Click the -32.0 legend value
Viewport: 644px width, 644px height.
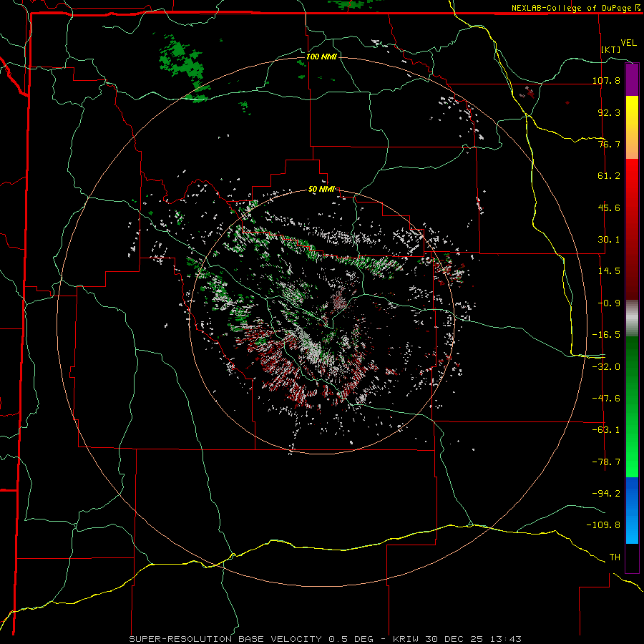click(x=606, y=366)
